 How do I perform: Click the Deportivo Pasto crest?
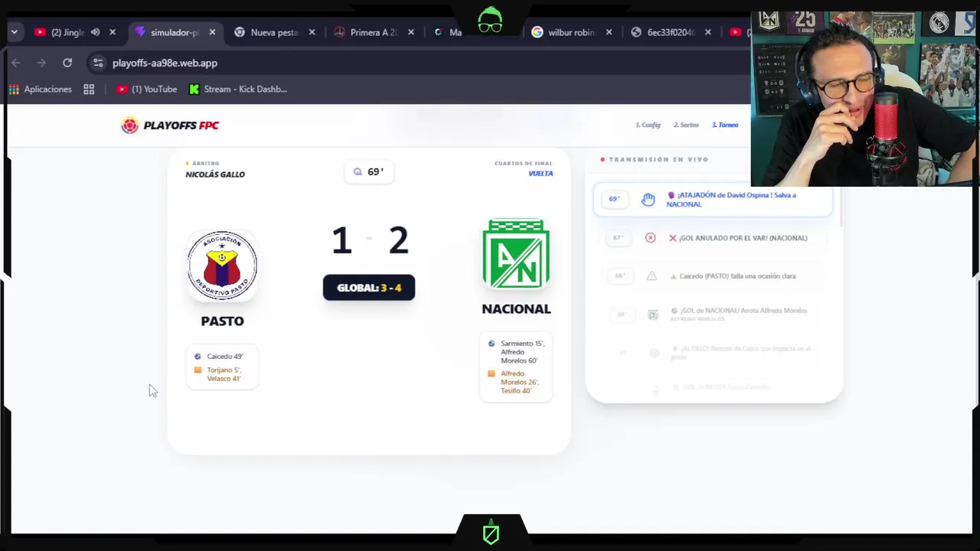click(x=222, y=265)
